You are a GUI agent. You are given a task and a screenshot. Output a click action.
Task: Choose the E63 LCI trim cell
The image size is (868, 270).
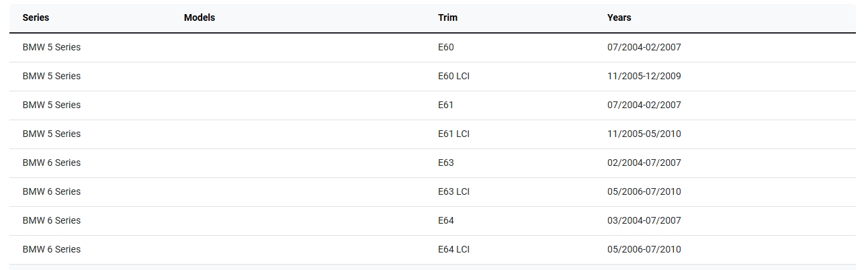click(453, 192)
